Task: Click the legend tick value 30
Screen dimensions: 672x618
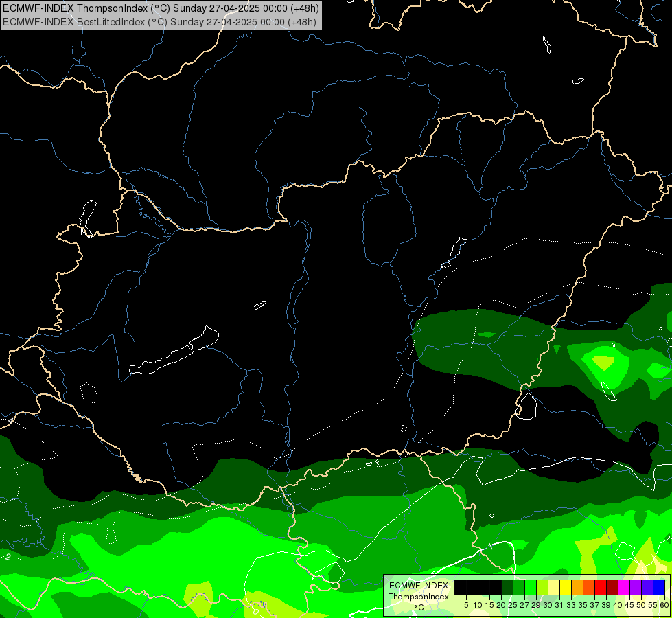Action: pyautogui.click(x=548, y=605)
